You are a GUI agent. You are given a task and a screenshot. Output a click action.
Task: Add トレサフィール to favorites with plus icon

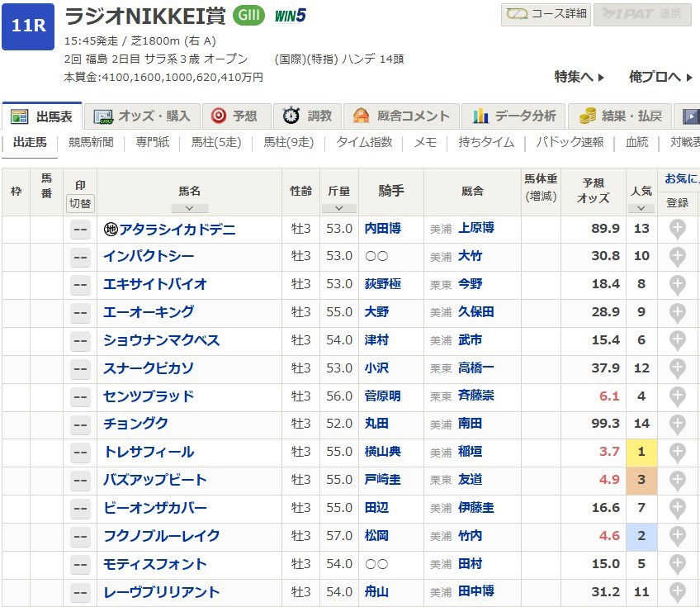pos(677,453)
